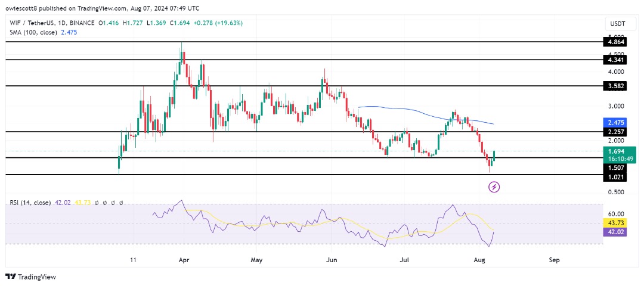The width and height of the screenshot is (644, 286).
Task: Click the 4.000 price axis label
Action: click(615, 71)
